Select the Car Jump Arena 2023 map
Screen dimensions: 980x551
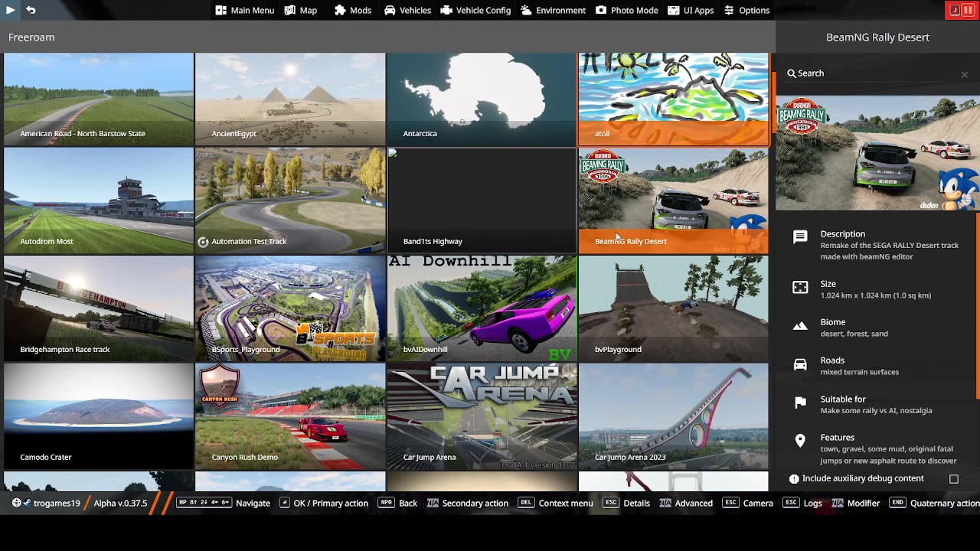pos(674,416)
